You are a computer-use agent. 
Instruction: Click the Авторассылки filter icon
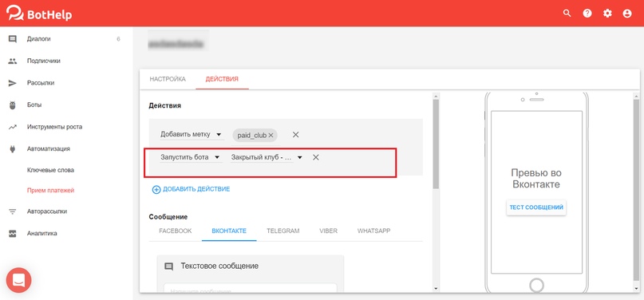(x=13, y=211)
